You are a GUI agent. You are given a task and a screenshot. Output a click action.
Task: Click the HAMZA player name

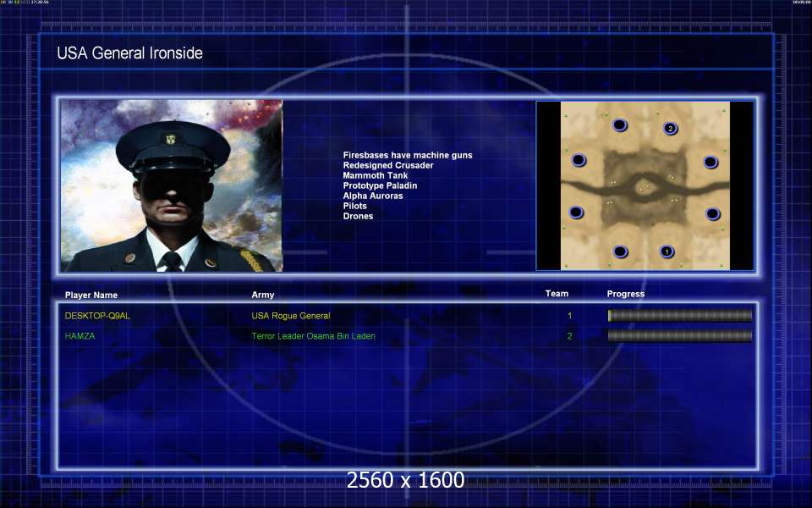pos(80,336)
